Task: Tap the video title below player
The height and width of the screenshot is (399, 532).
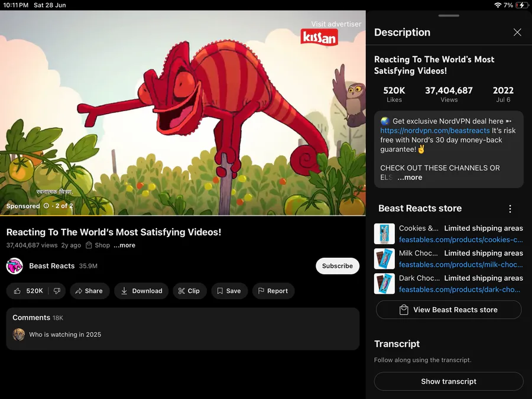Action: coord(113,232)
